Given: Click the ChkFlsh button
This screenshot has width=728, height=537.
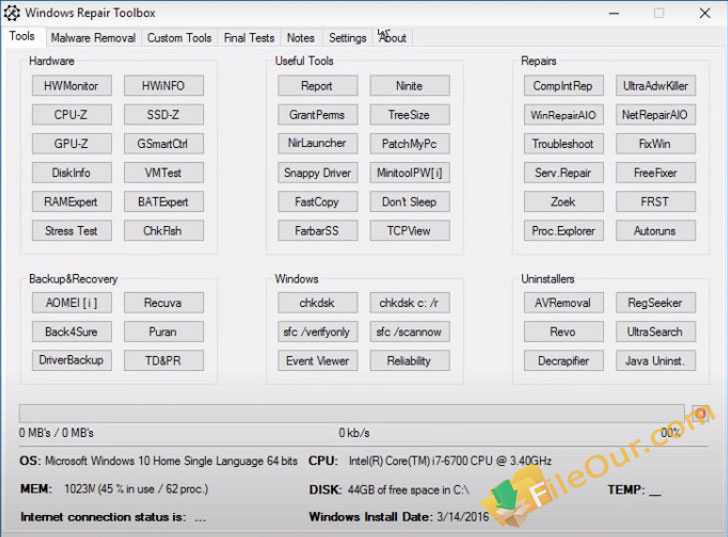Looking at the screenshot, I should coord(163,231).
